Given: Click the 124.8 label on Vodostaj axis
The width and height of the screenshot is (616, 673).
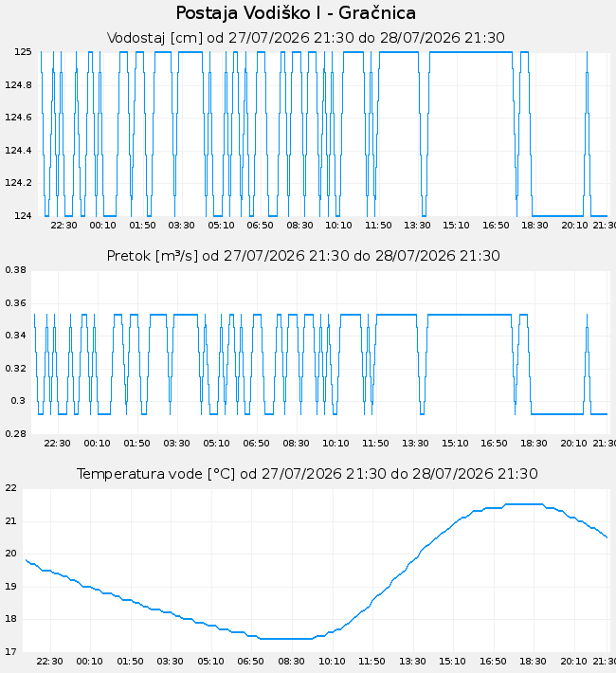Looking at the screenshot, I should pos(18,85).
